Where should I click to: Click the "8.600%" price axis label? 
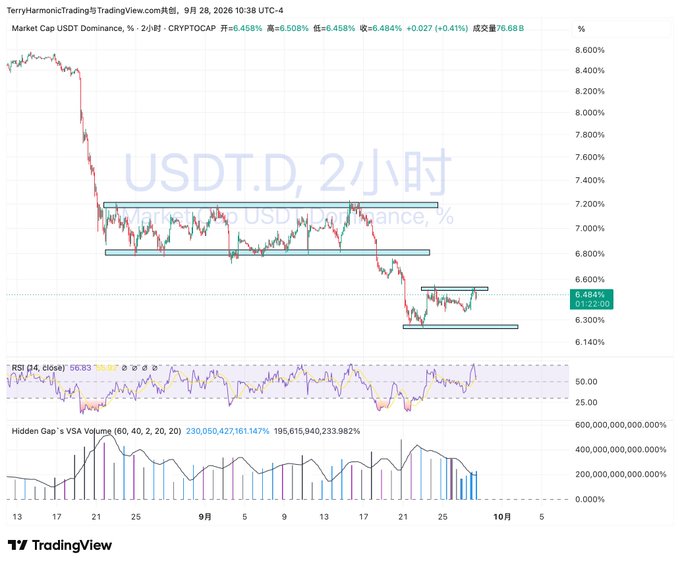point(590,50)
